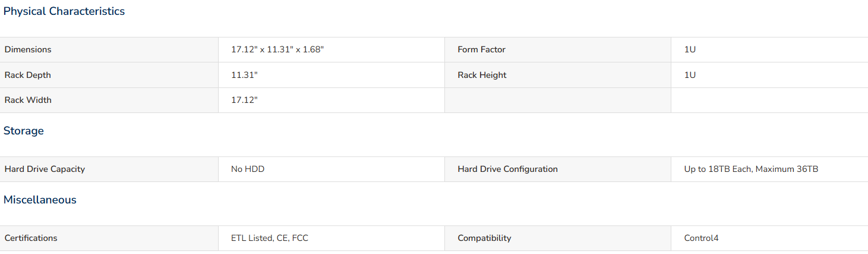Click the Physical Characteristics section heading
This screenshot has width=868, height=254.
tap(64, 11)
